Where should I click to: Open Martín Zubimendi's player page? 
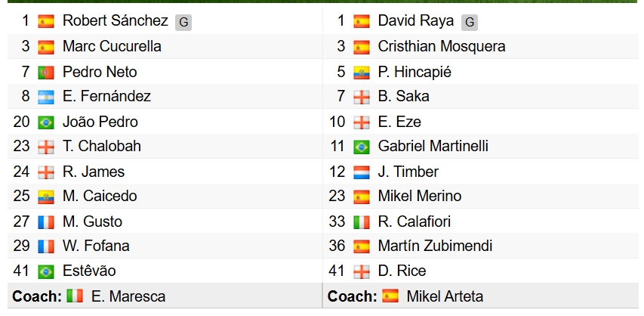tap(435, 246)
